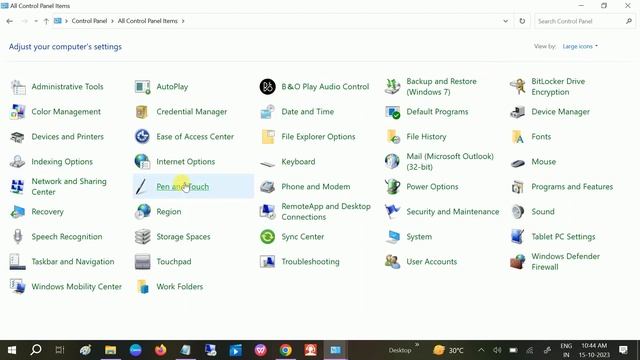Click the System link
Image resolution: width=640 pixels, height=360 pixels.
(419, 237)
